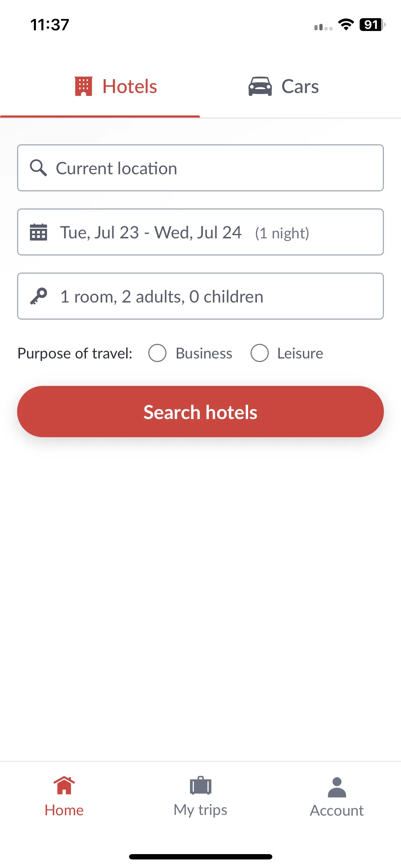Tap the room key icon

pos(38,296)
